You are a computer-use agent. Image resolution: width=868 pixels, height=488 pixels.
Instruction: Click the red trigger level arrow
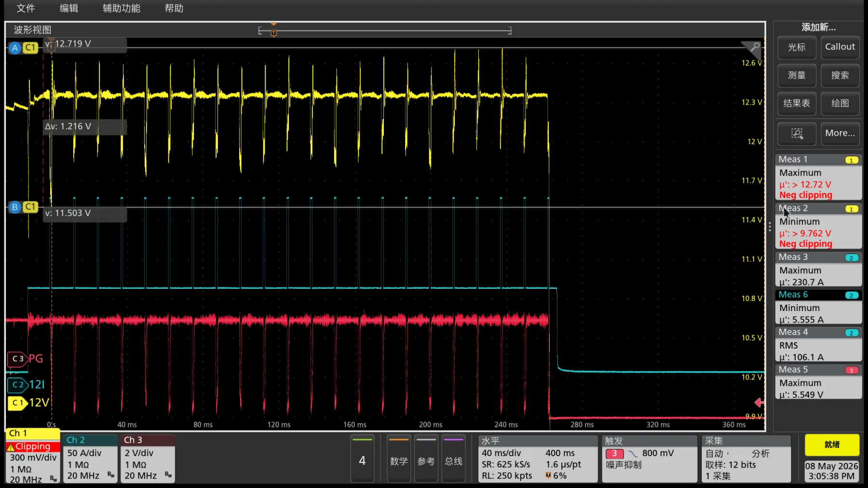pyautogui.click(x=759, y=402)
